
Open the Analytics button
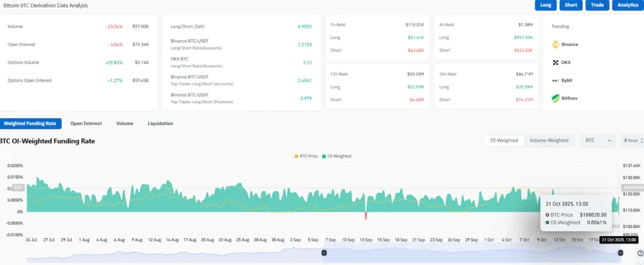[627, 5]
